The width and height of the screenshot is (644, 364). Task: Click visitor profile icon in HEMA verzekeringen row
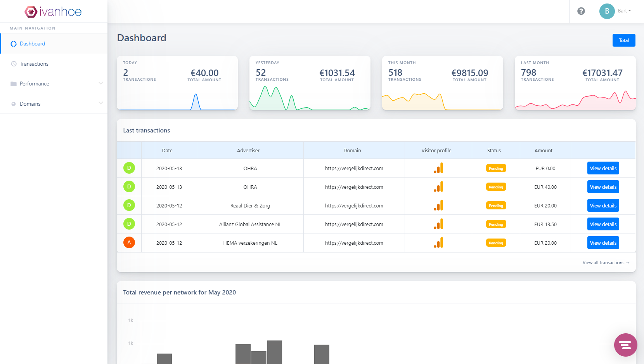click(438, 243)
